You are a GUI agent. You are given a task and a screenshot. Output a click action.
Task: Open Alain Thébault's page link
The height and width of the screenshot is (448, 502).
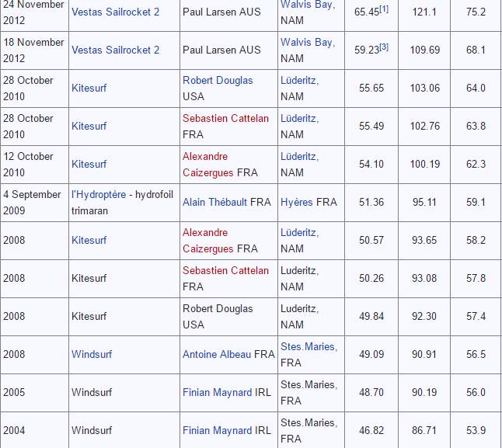coord(216,202)
